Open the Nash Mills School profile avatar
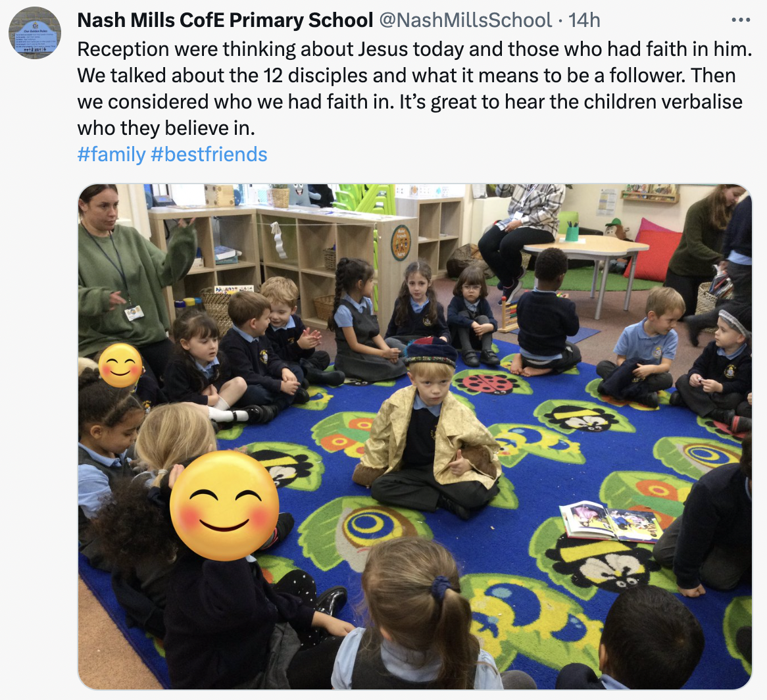 tap(35, 34)
